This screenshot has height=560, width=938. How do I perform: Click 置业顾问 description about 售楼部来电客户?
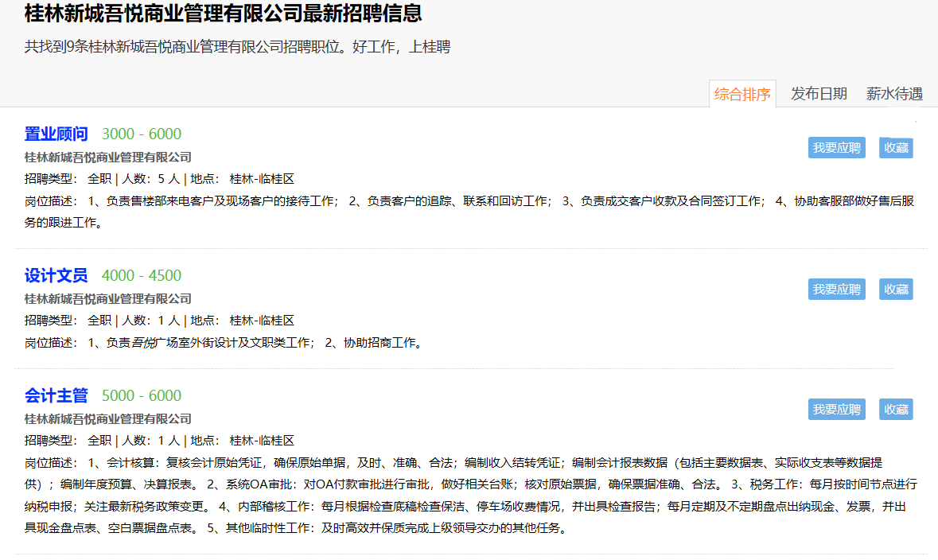[469, 212]
